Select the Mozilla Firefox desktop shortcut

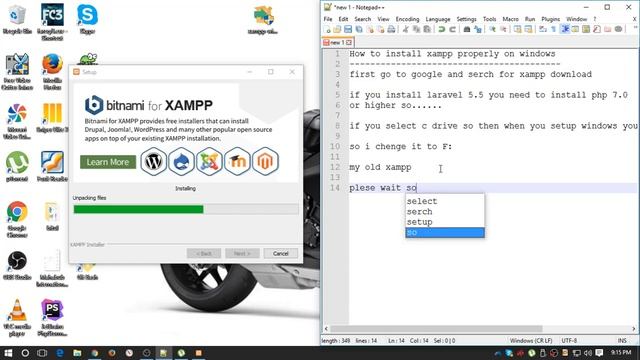[52, 72]
